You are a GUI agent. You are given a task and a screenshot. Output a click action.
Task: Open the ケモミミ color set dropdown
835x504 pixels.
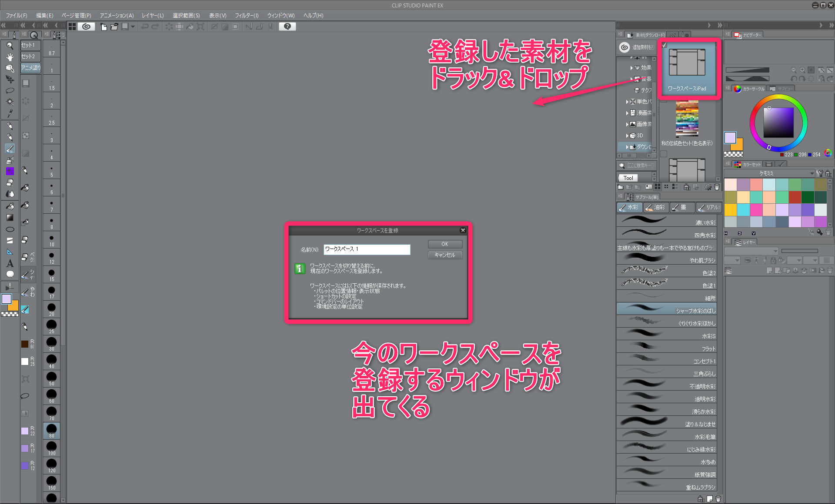(x=812, y=172)
